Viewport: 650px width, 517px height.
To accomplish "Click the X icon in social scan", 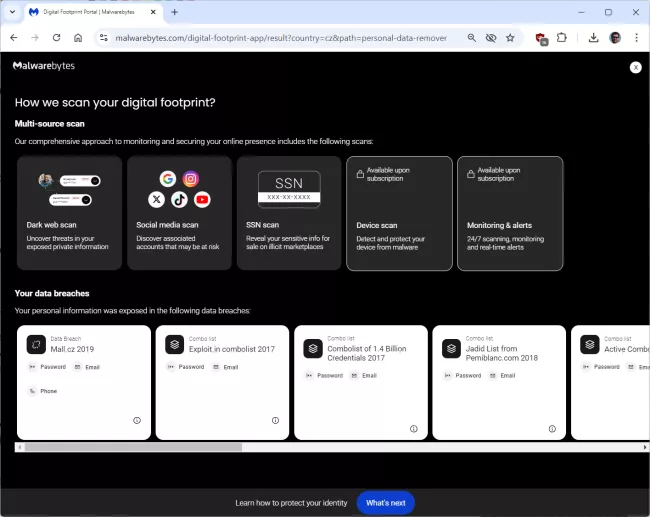I will 156,199.
